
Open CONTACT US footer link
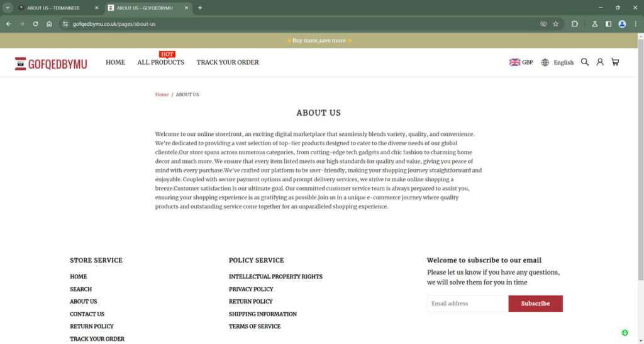pyautogui.click(x=87, y=314)
